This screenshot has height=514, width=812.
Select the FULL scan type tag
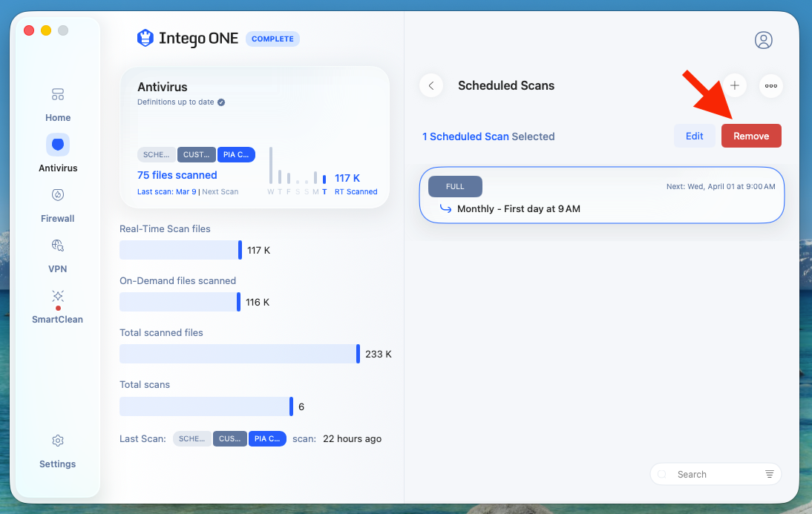(x=455, y=186)
